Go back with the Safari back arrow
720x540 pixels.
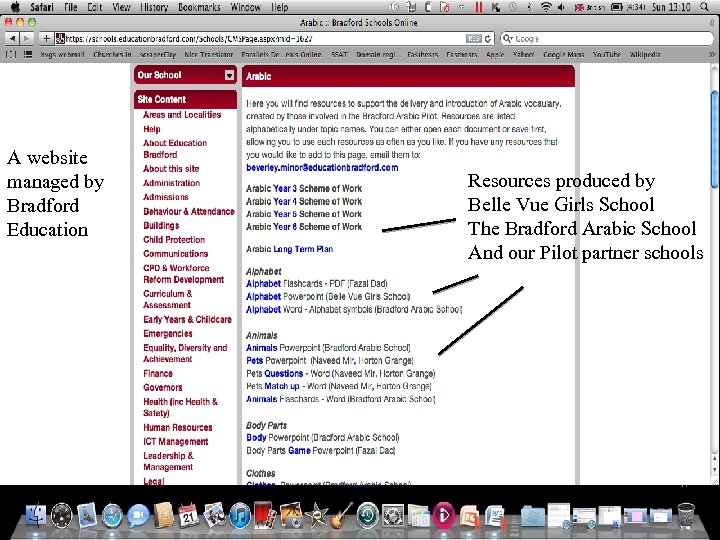click(12, 39)
